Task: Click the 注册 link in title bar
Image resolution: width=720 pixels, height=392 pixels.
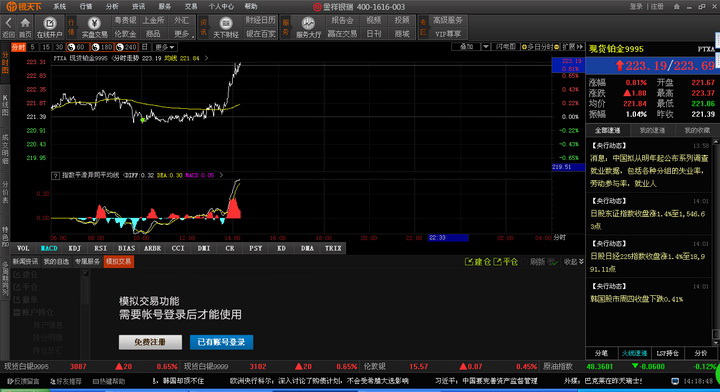Action: coord(657,6)
